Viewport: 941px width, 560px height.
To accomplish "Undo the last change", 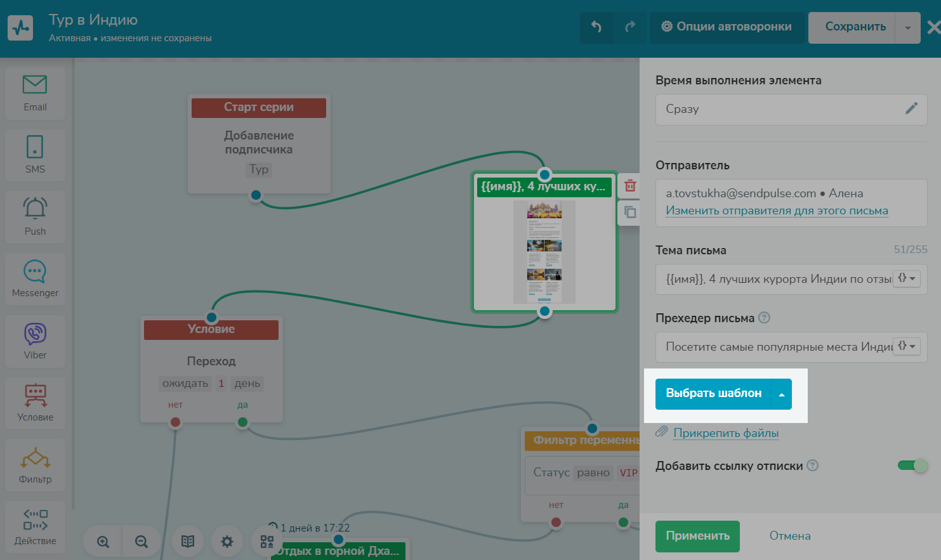I will pyautogui.click(x=596, y=27).
